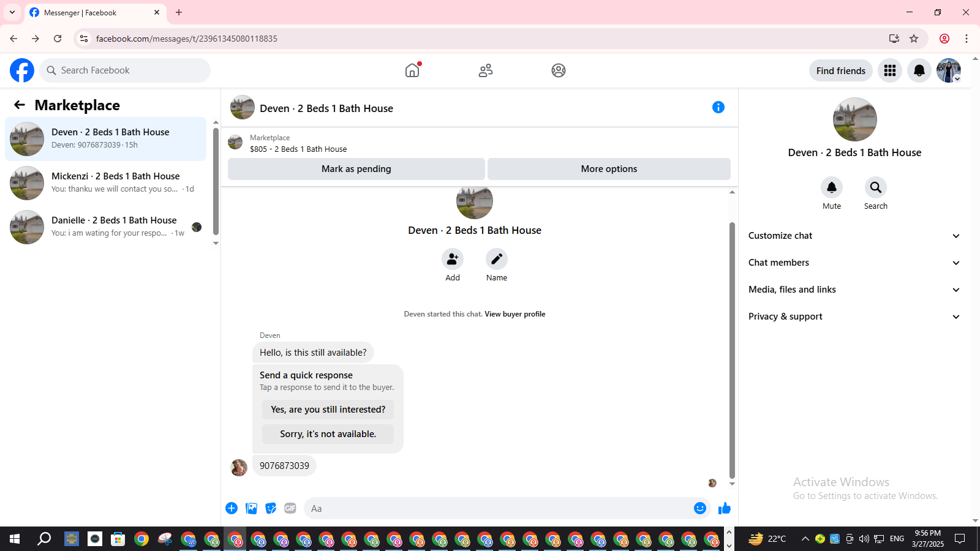Open Windows Start menu

point(15,539)
